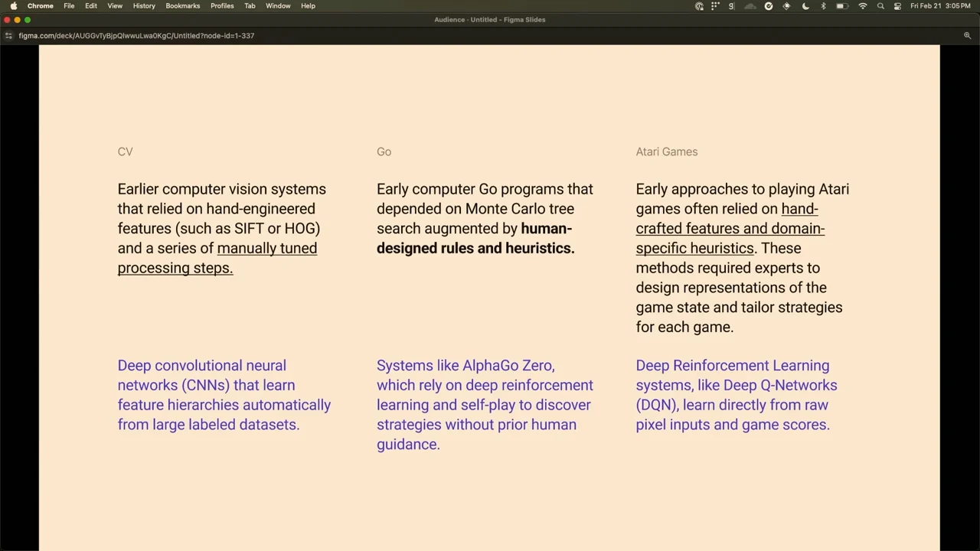980x551 pixels.
Task: Open the View menu
Action: (x=115, y=6)
